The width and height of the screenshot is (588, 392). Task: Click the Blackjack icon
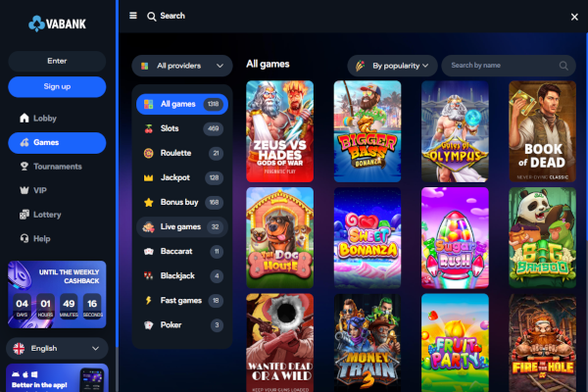[x=149, y=276]
